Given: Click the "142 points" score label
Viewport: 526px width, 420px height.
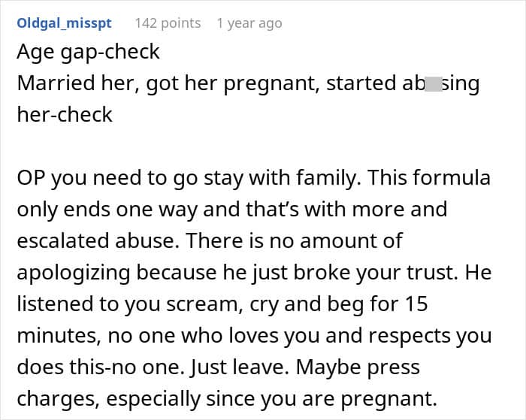Looking at the screenshot, I should click(168, 23).
